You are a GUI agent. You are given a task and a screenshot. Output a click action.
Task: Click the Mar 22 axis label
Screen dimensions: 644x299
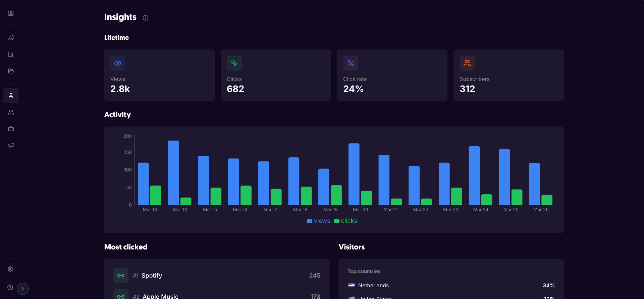(x=421, y=209)
